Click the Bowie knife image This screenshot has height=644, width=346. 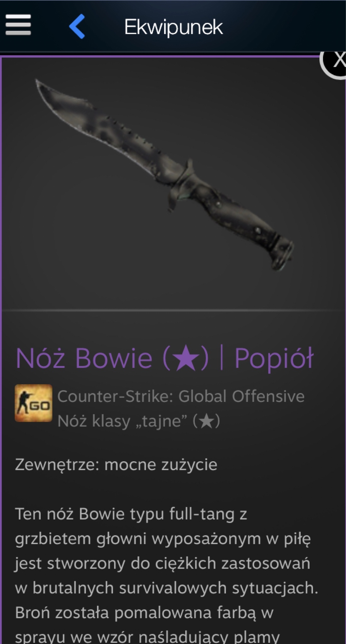(x=165, y=175)
